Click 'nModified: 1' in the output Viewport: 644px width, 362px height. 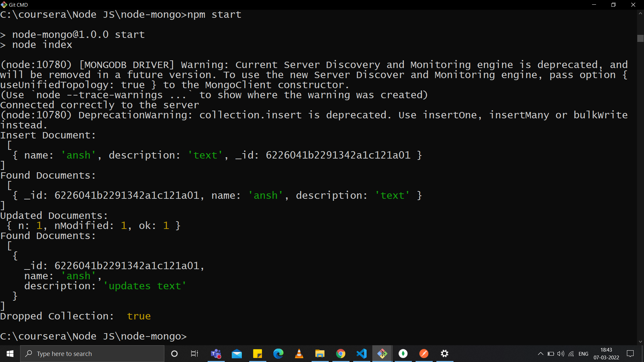[91, 226]
